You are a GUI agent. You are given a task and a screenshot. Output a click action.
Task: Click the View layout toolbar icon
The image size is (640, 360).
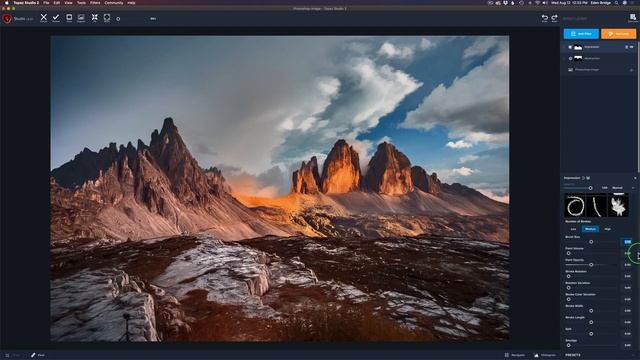click(69, 18)
